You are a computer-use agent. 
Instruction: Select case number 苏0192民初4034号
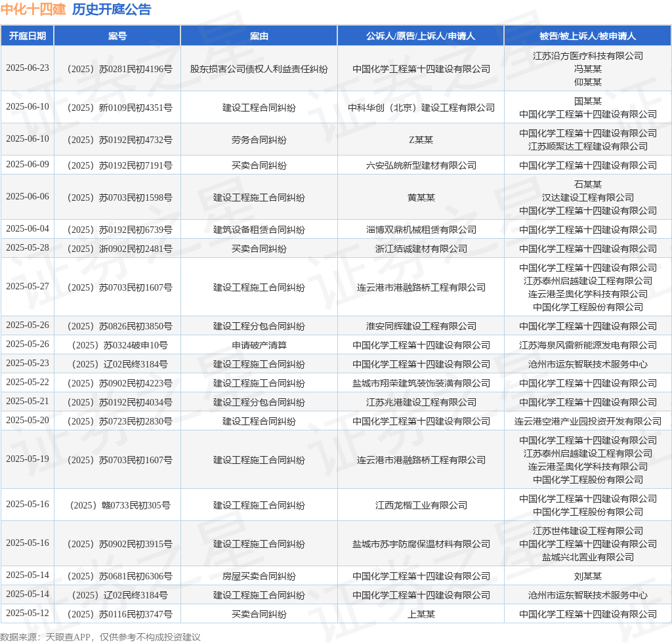click(120, 402)
